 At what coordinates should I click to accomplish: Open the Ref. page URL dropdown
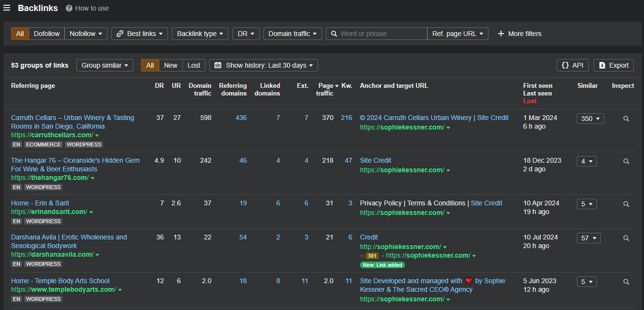pos(458,34)
